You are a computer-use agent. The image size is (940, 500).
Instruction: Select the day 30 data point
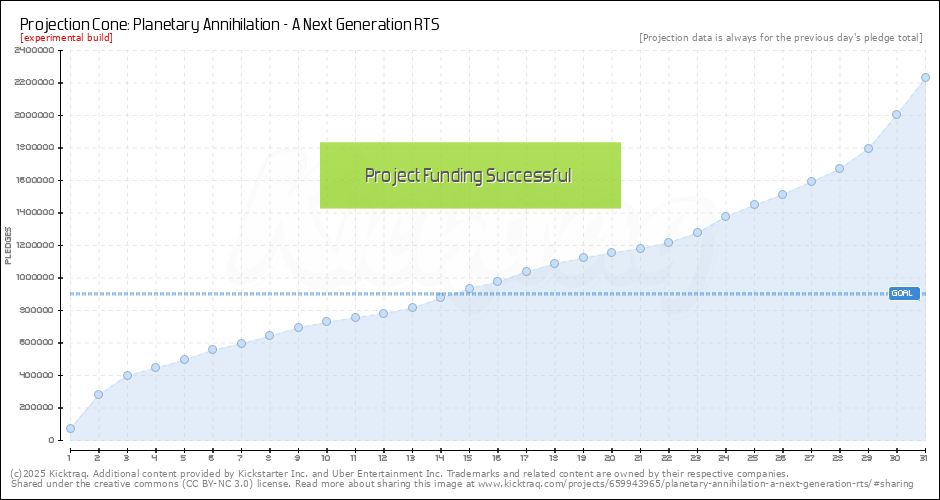[896, 114]
